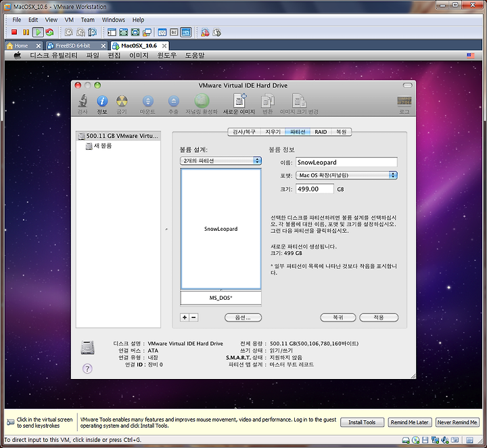Click the Unity mode icon with warning badge
Image resolution: width=487 pixels, height=448 pixels.
pos(147,32)
